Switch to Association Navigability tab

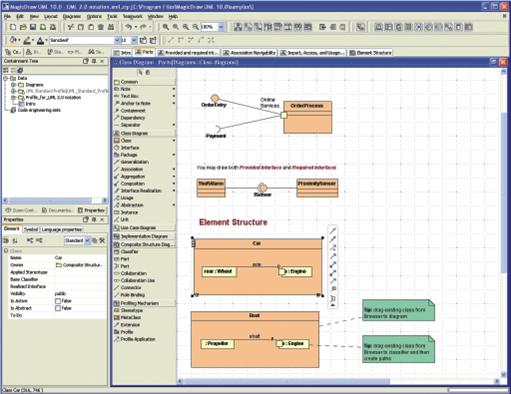point(249,53)
